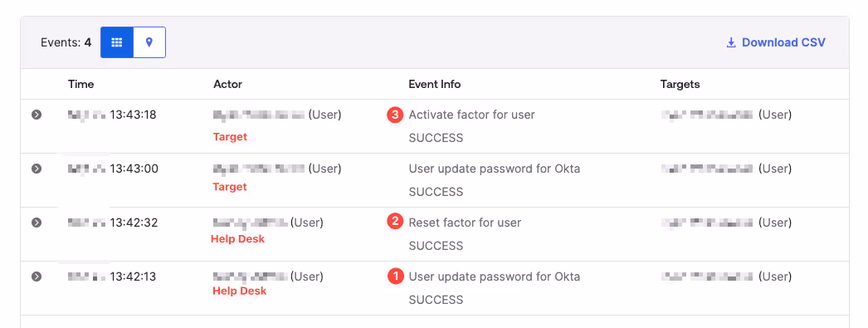Switch to the grid table view
Viewport: 868px width, 328px height.
pyautogui.click(x=117, y=42)
